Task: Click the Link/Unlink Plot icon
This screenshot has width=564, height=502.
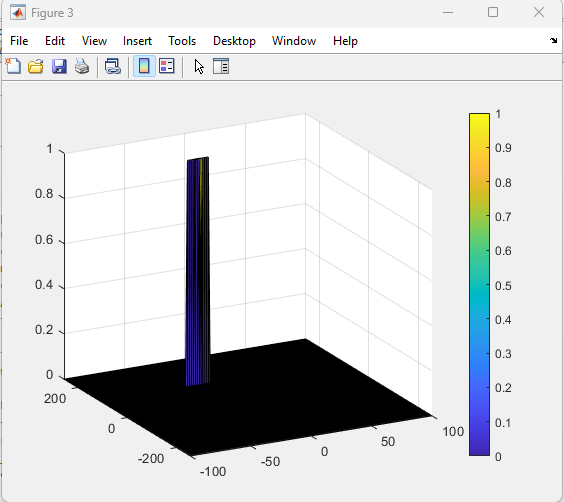Action: 113,67
